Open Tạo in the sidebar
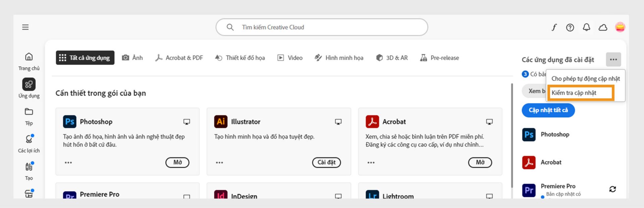The image size is (644, 208). point(29,171)
